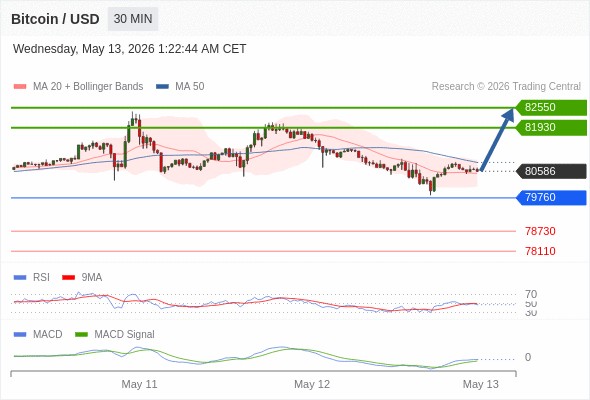590x400 pixels.
Task: Click the Research Trading Central copyright text
Action: tap(506, 87)
